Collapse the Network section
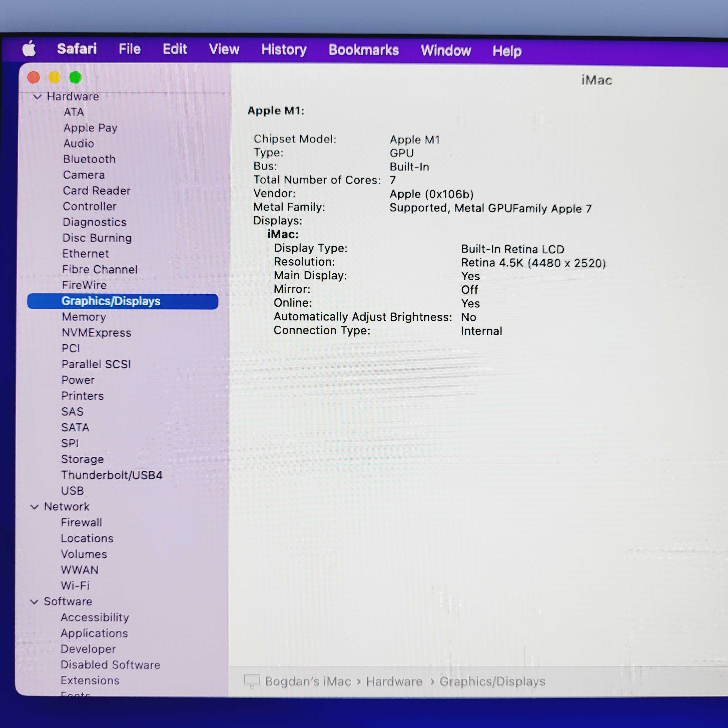 [x=34, y=507]
